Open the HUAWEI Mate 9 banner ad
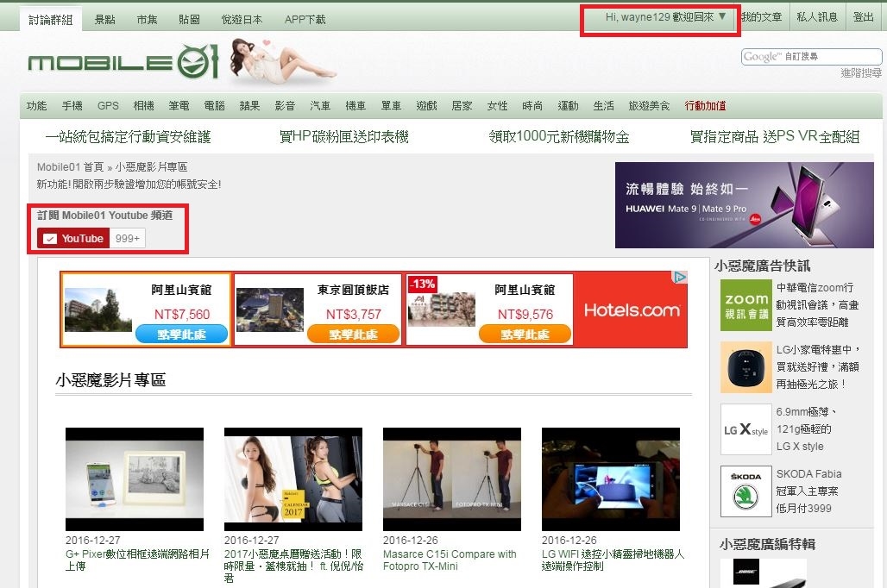 745,205
